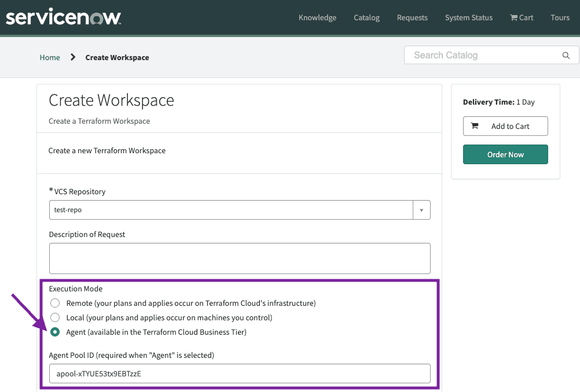Select the Local execution mode option
The image size is (580, 392).
point(55,317)
